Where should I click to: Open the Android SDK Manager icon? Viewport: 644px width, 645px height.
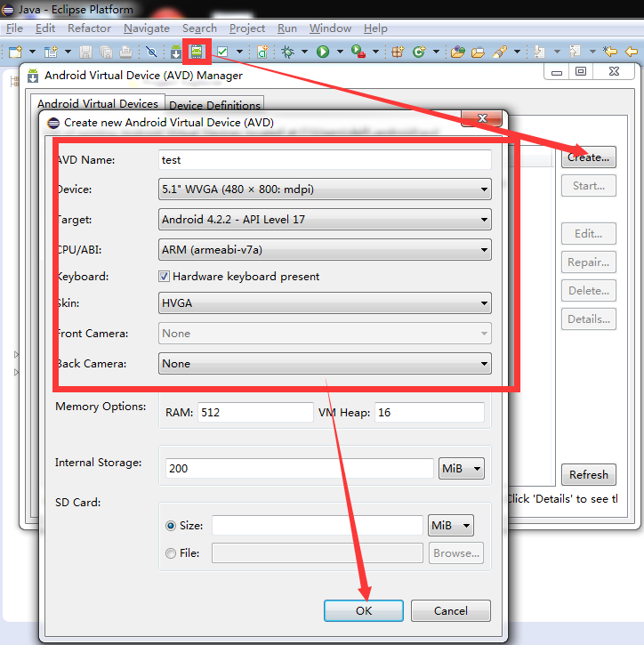point(175,52)
